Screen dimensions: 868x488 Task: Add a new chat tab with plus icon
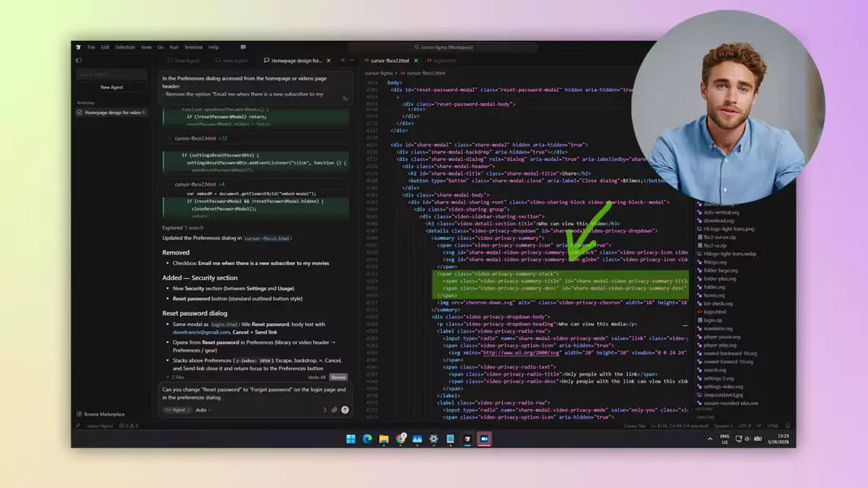click(342, 60)
